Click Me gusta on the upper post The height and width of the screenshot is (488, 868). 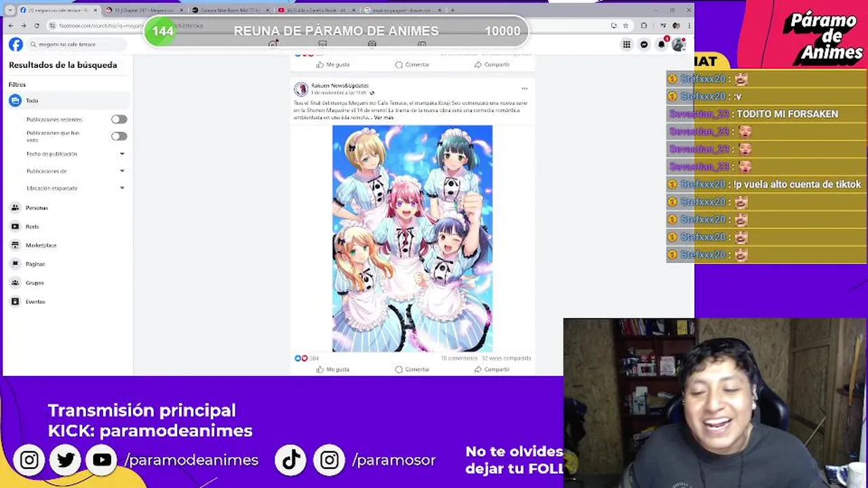tap(332, 64)
